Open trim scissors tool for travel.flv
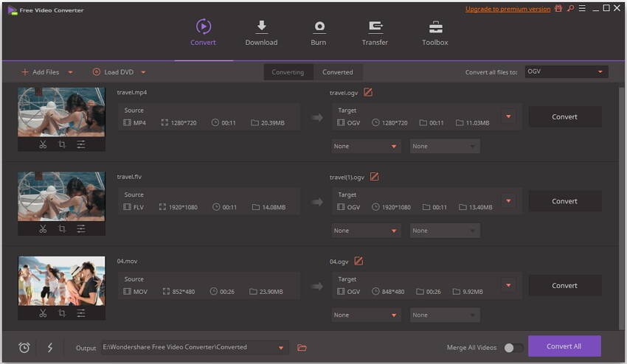Viewport: 627px width, 364px height. click(43, 229)
